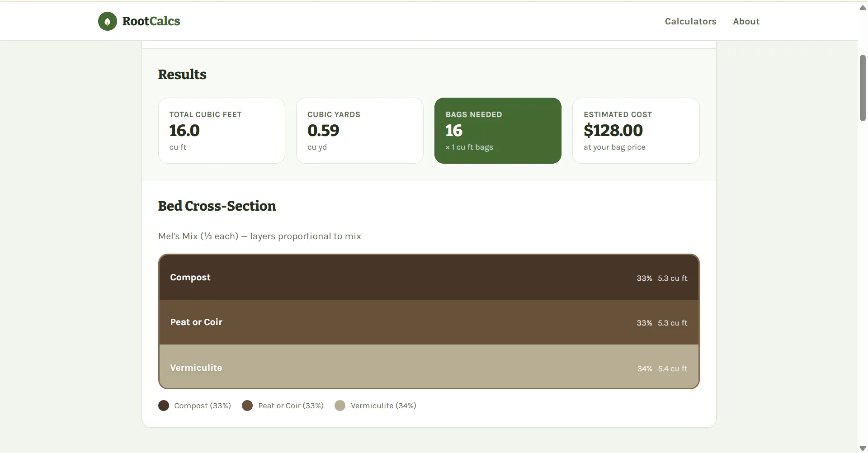Select the Estimated Cost card
This screenshot has height=453, width=868.
[636, 131]
